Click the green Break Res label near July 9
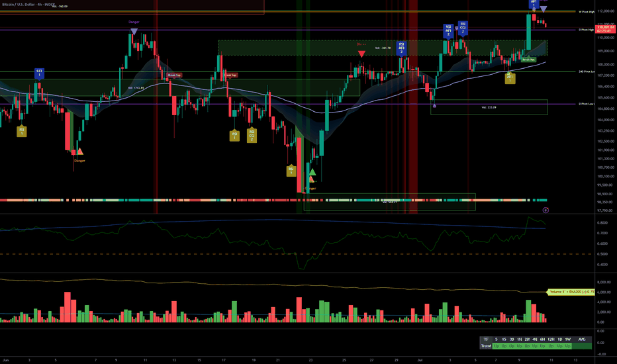 click(x=528, y=60)
